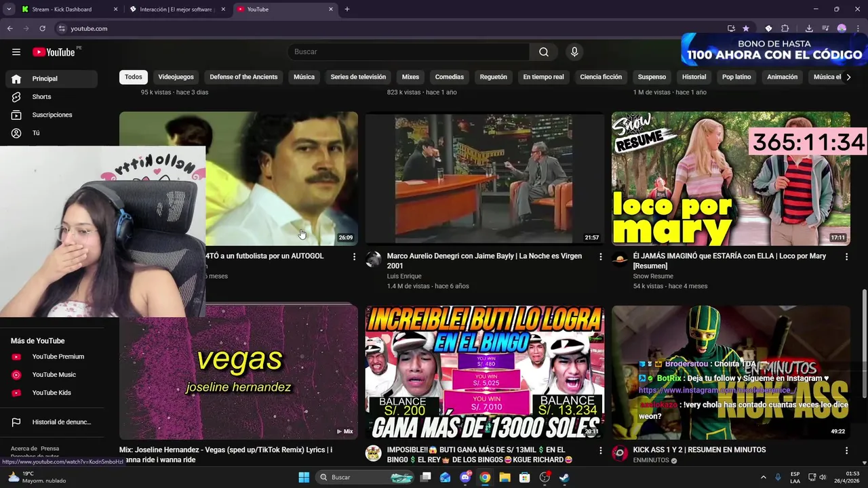
Task: Start voice search with the microphone
Action: tap(574, 52)
